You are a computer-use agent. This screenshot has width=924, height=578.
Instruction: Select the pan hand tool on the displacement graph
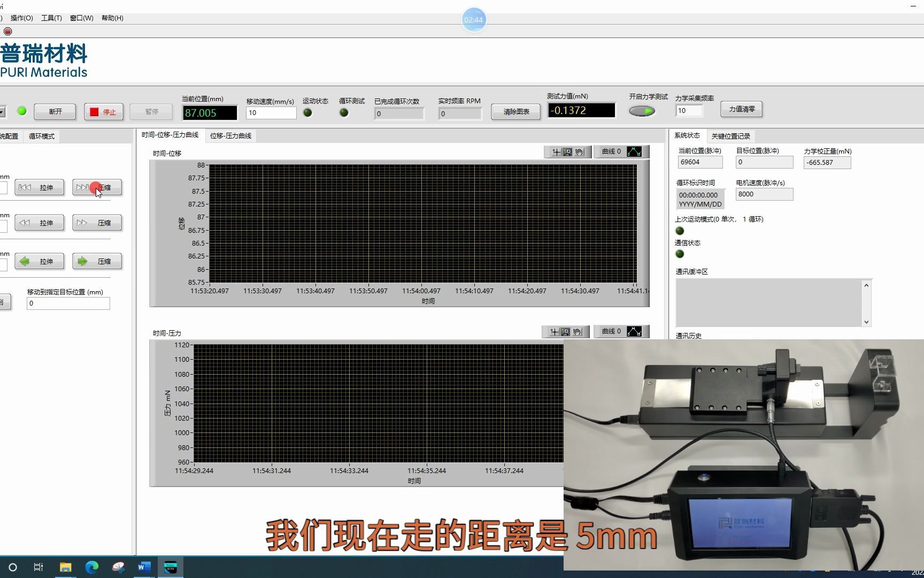click(x=579, y=151)
